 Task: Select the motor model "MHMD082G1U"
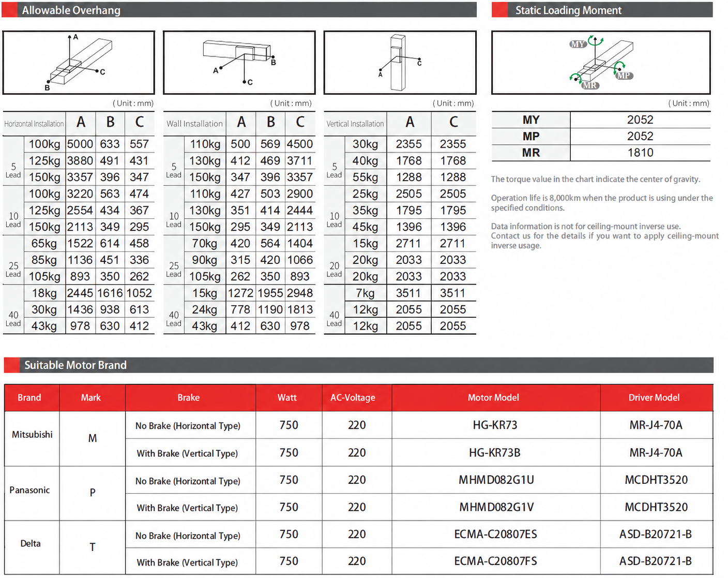pyautogui.click(x=496, y=480)
